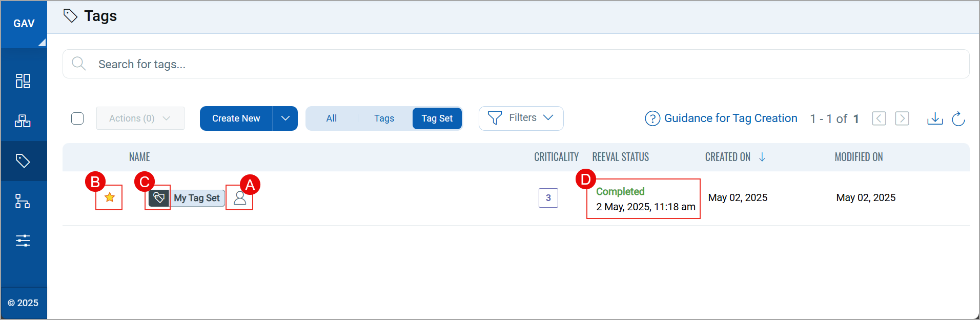Sort by the MODIFIED ON column header
The image size is (980, 320).
click(859, 157)
